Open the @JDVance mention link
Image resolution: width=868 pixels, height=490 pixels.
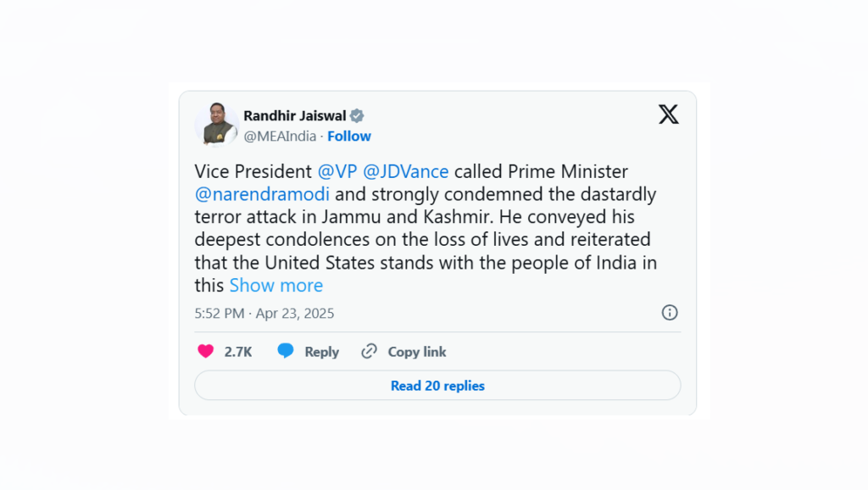[405, 171]
